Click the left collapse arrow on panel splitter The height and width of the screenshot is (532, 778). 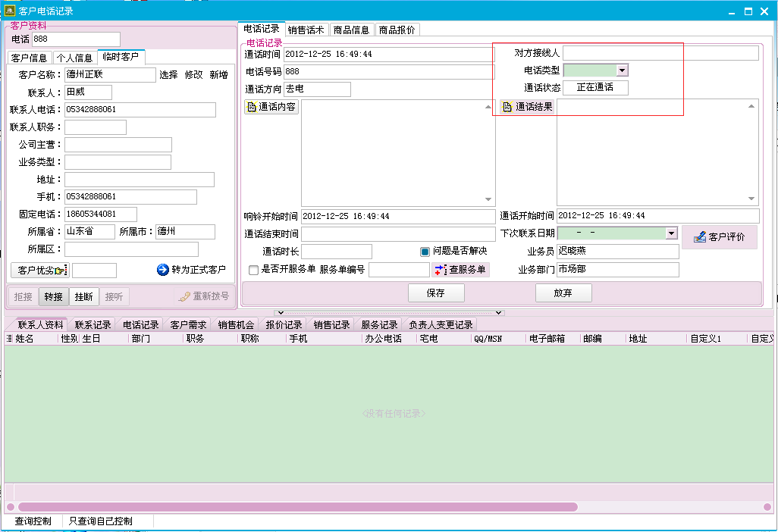coord(281,313)
